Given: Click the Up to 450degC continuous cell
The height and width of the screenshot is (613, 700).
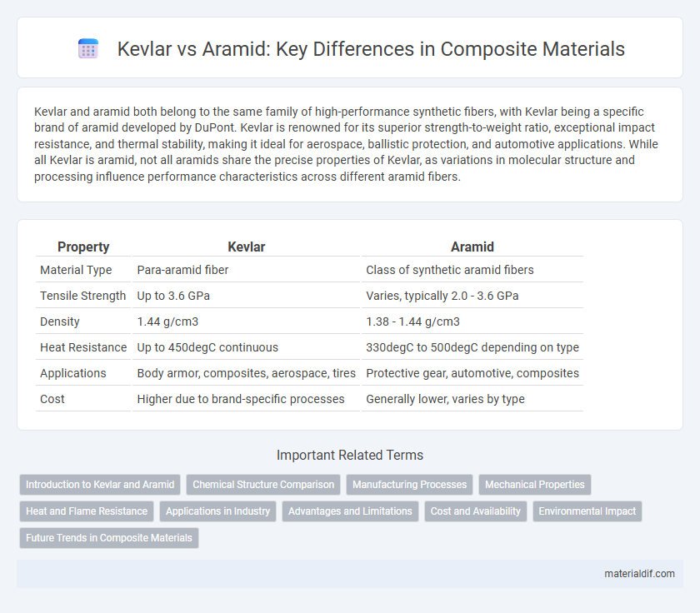Looking at the screenshot, I should click(247, 347).
